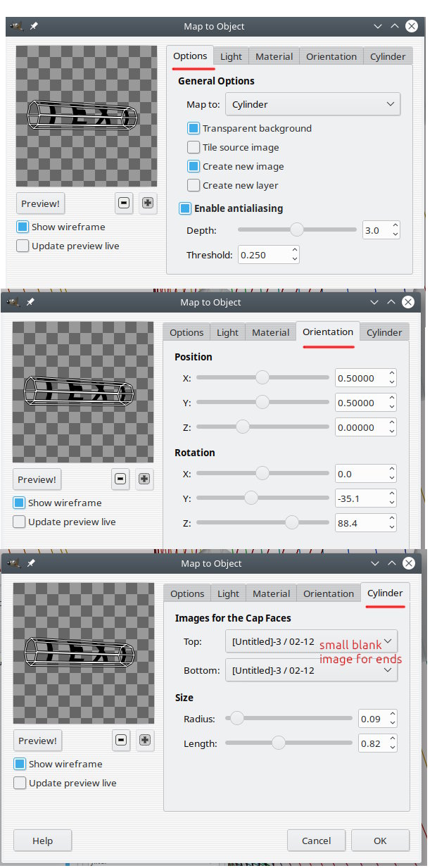Zoom in preview in the Cylinder-tab dialog
This screenshot has height=868, width=437.
tap(145, 741)
